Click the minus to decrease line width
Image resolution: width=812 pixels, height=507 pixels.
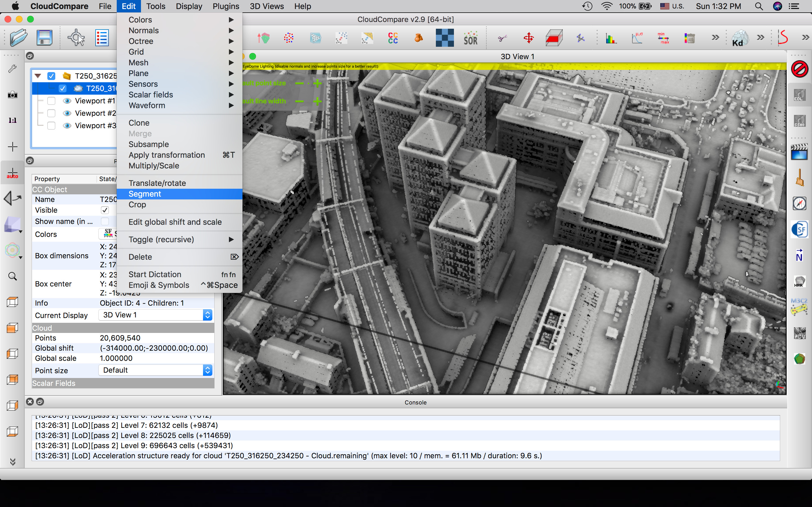coord(299,101)
